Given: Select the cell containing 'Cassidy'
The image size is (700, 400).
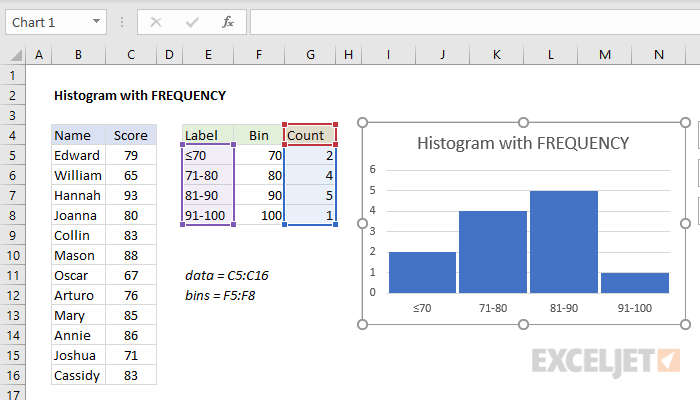Looking at the screenshot, I should pos(79,375).
